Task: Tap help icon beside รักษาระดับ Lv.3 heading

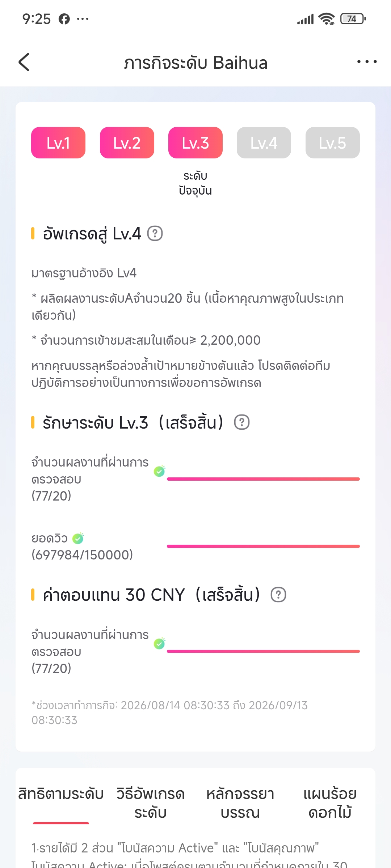Action: point(242,422)
